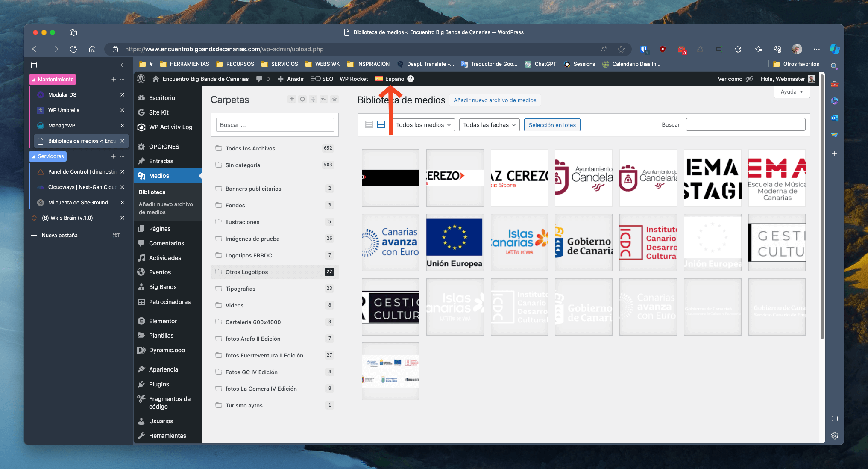Expand the Ayuda help panel
Screen dimensions: 868x469
tap(792, 91)
